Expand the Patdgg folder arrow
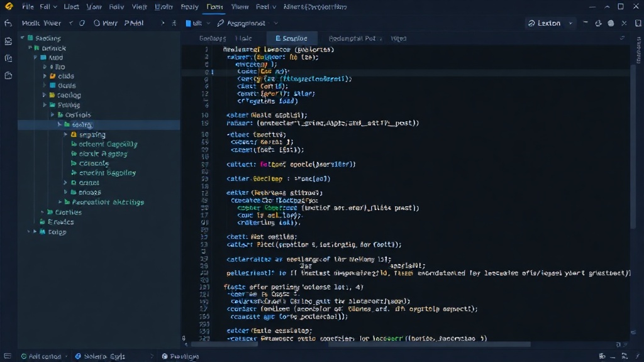This screenshot has height=362, width=644. click(x=45, y=105)
